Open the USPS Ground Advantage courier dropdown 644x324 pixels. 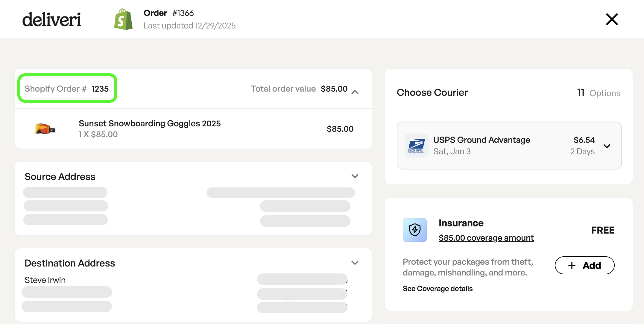point(607,146)
